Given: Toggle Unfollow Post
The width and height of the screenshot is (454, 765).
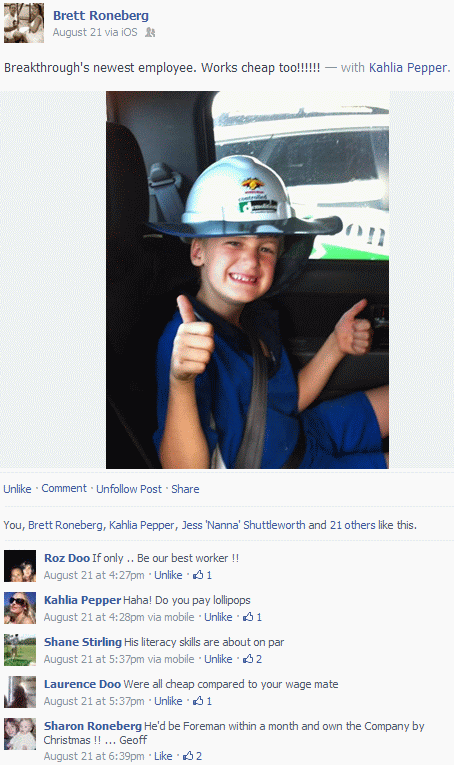Looking at the screenshot, I should [x=129, y=489].
